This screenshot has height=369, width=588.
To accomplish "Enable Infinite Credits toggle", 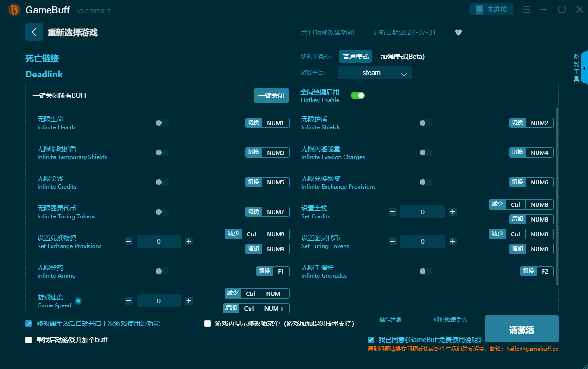I will (162, 182).
